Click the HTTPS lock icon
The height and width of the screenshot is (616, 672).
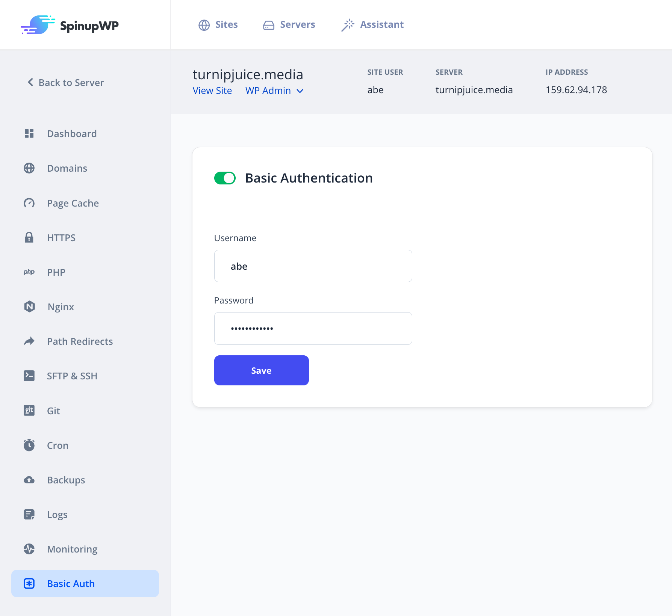[x=29, y=237]
